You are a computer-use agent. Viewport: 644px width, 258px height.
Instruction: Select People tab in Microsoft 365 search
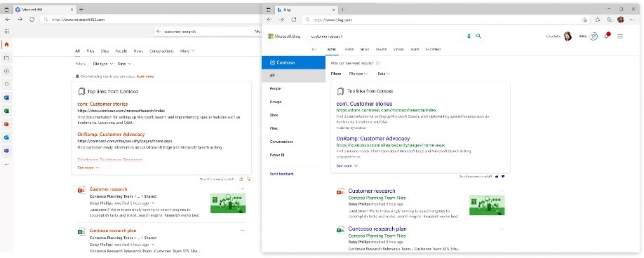pos(121,51)
